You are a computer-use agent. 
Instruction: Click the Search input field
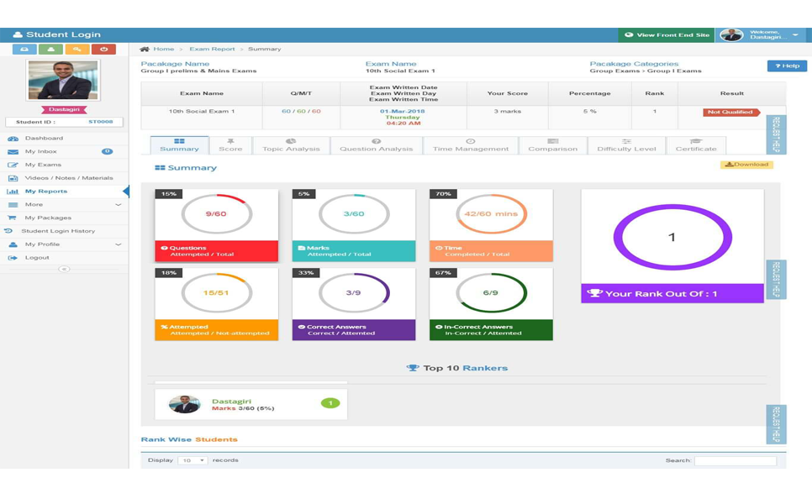pyautogui.click(x=735, y=460)
